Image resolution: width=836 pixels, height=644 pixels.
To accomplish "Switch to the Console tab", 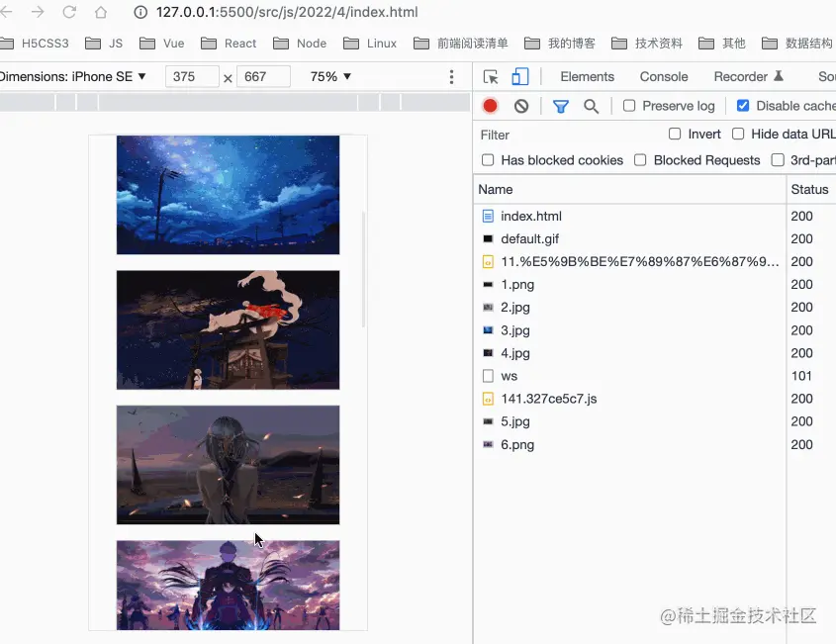I will (663, 76).
